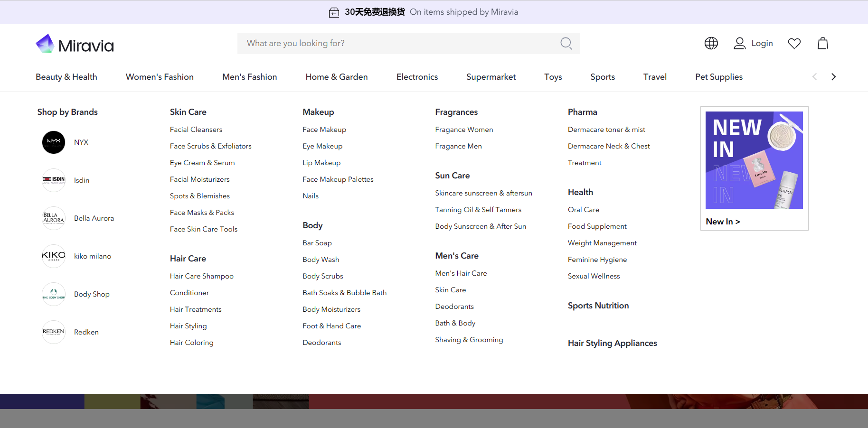Click the KIKO Milano brand logo
The width and height of the screenshot is (868, 428).
pos(54,256)
